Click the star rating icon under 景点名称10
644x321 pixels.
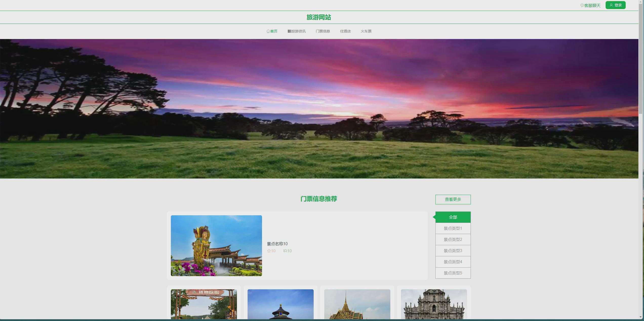click(269, 251)
